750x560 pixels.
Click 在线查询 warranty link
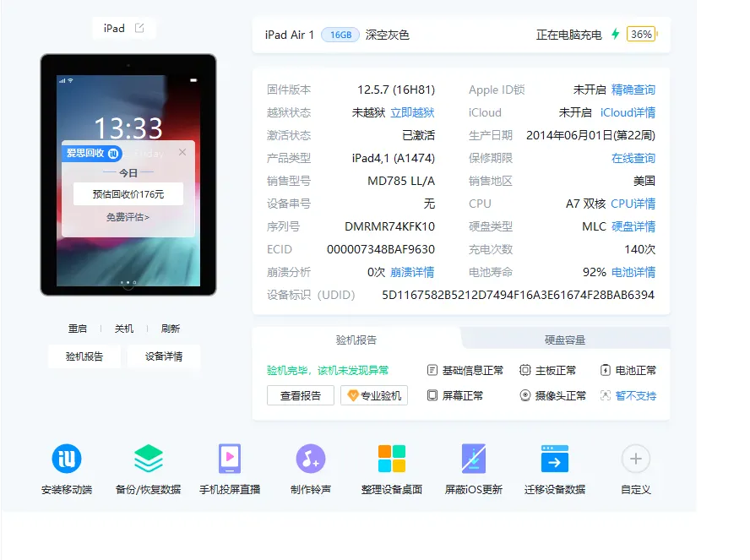(x=633, y=158)
